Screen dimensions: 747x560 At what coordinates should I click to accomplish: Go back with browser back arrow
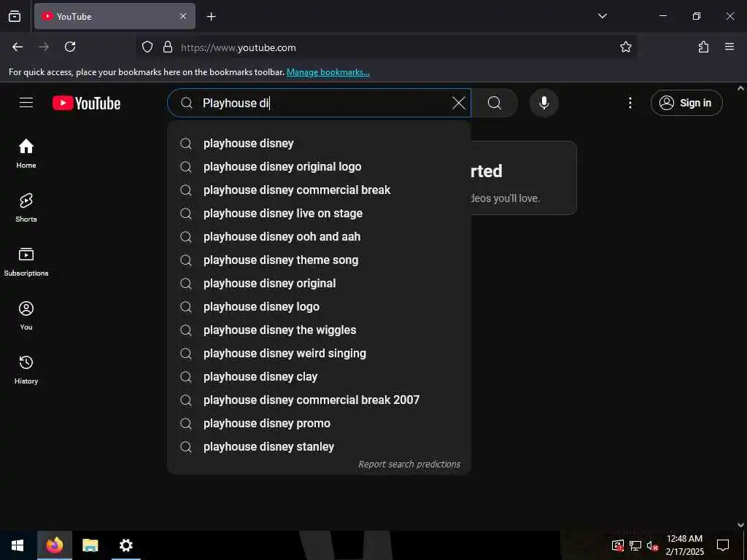coord(18,47)
